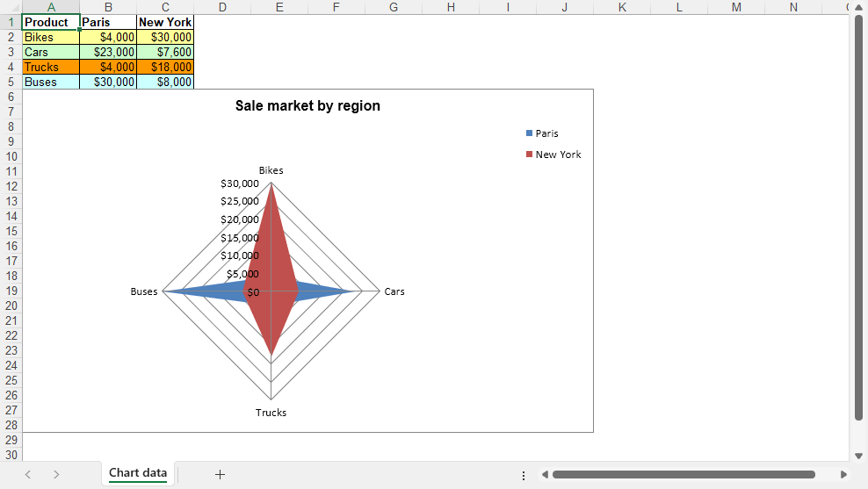Viewport: 868px width, 489px height.
Task: Select column C header
Action: click(x=165, y=7)
